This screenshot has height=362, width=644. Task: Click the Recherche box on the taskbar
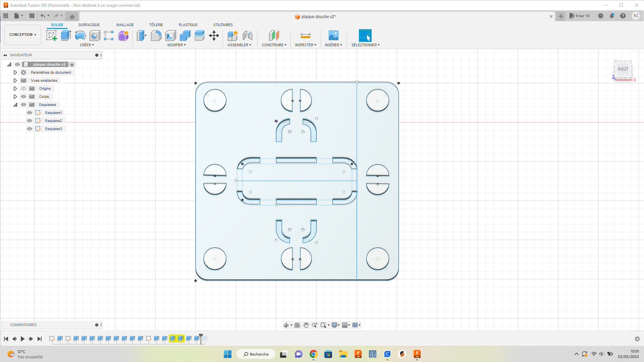pos(256,354)
